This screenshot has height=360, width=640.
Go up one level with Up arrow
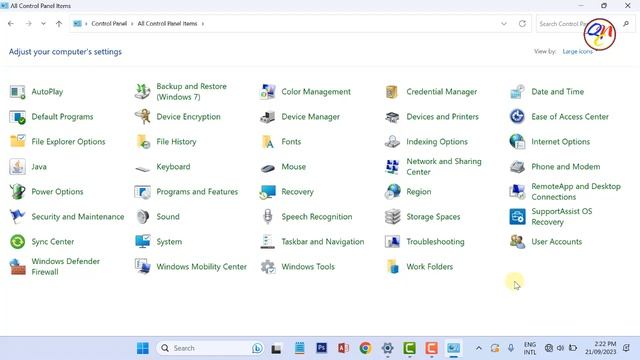pos(59,24)
